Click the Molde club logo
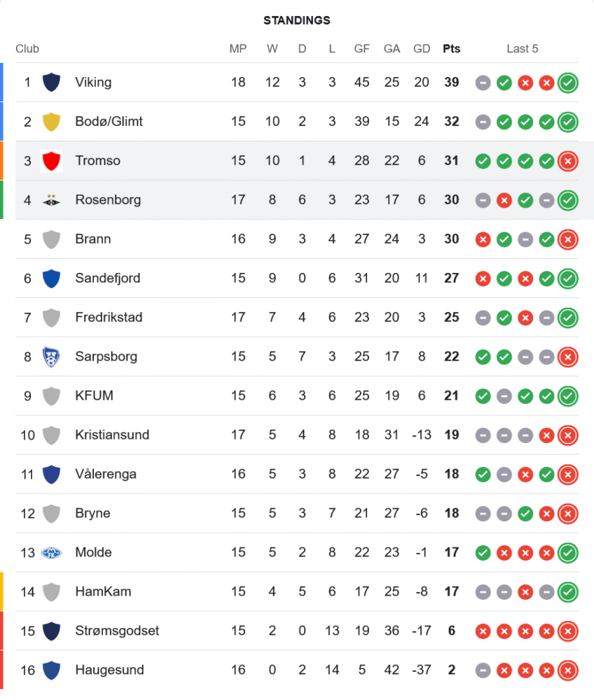Image resolution: width=594 pixels, height=700 pixels. (x=51, y=553)
